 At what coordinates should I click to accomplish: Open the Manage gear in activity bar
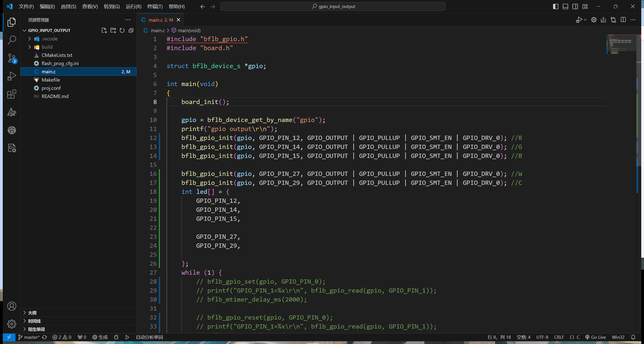pos(11,324)
